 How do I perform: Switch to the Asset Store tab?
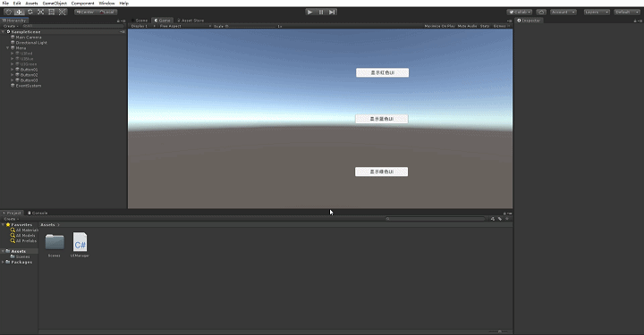[191, 20]
